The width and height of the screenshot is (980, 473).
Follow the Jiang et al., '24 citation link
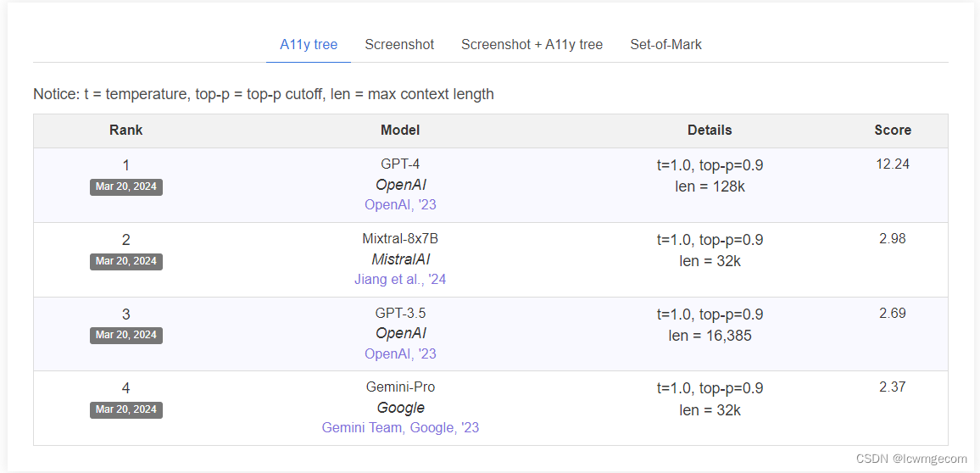pos(401,279)
